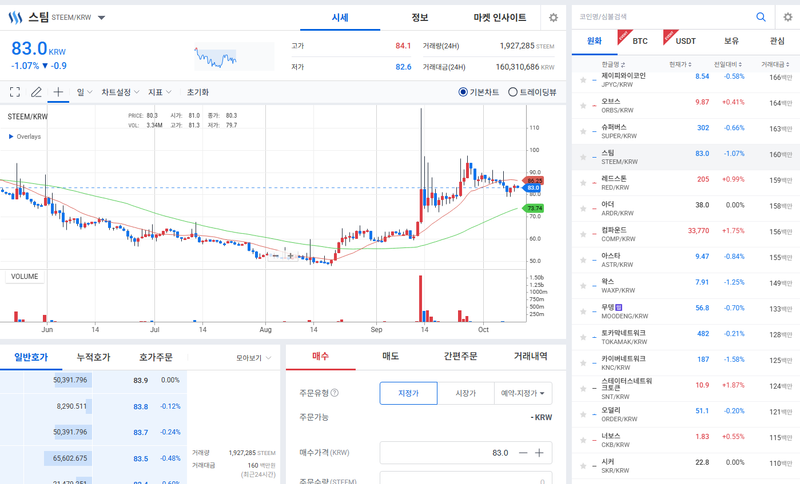Favorite star for 오브스 ORBS row

(583, 106)
